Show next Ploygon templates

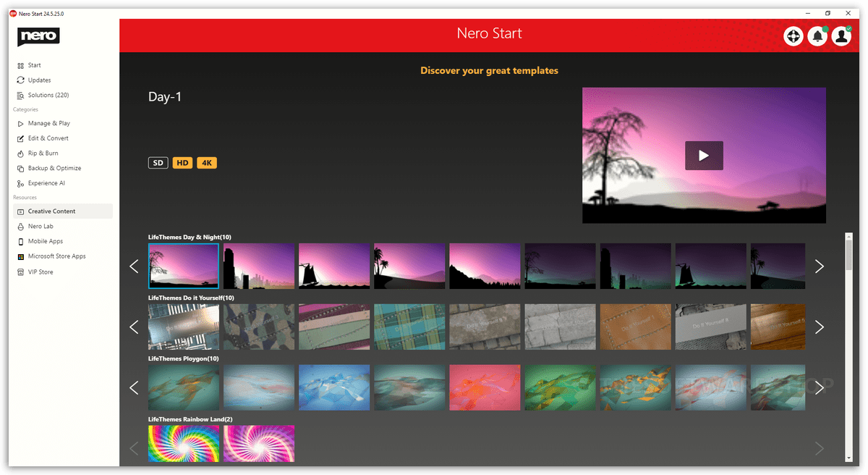pyautogui.click(x=820, y=388)
